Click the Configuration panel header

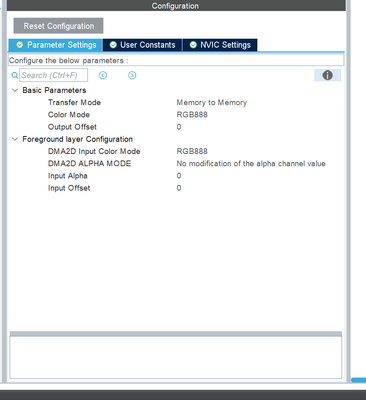point(176,6)
